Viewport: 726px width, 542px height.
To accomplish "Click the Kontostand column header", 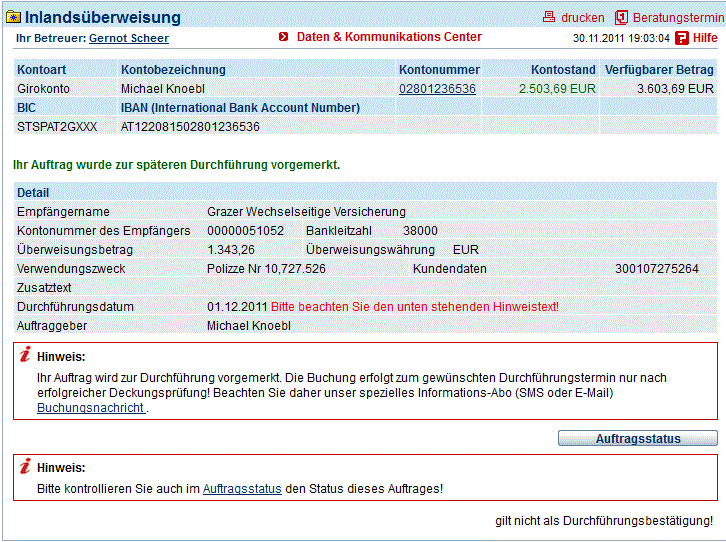I will point(563,69).
